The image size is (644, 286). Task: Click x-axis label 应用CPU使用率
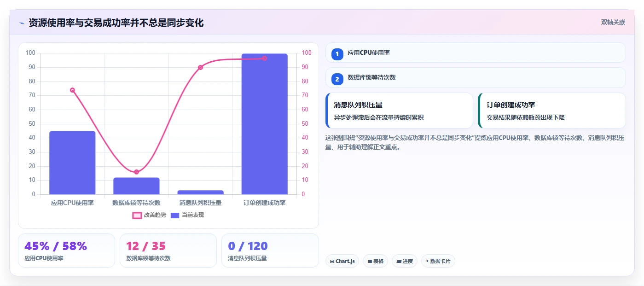[72, 203]
